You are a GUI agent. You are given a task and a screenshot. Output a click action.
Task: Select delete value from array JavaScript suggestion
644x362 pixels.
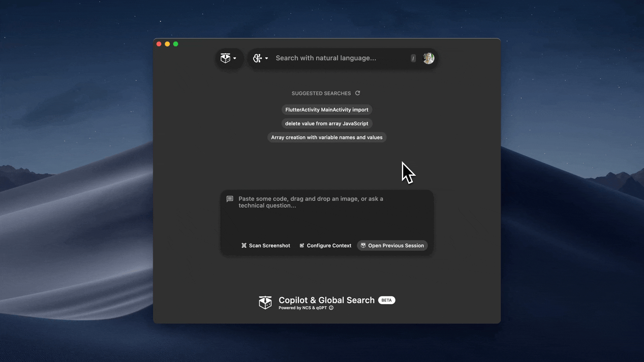[x=327, y=123]
